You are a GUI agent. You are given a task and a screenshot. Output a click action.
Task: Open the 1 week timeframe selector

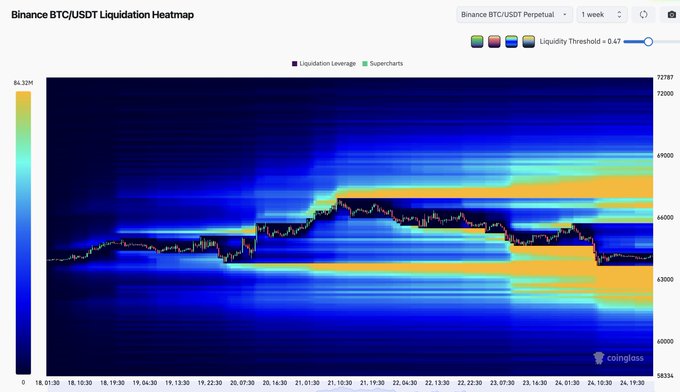point(602,14)
